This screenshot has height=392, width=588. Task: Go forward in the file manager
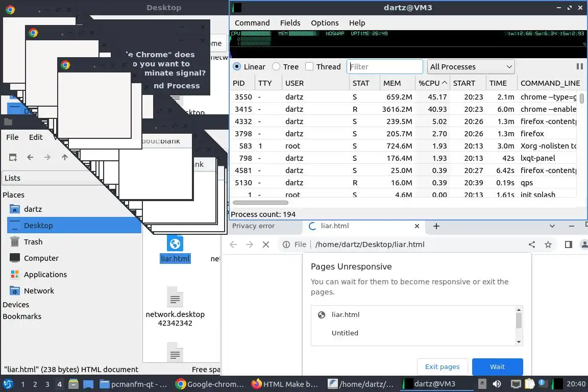(x=47, y=157)
